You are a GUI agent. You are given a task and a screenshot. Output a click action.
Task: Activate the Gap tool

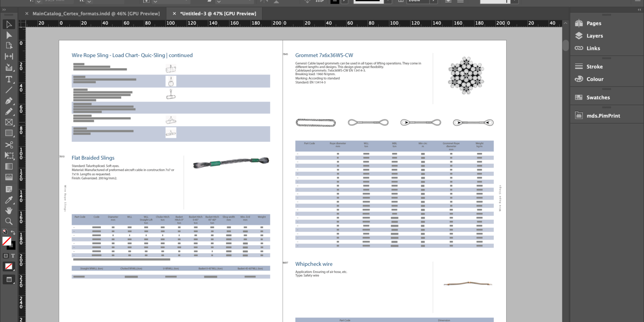[x=9, y=56]
